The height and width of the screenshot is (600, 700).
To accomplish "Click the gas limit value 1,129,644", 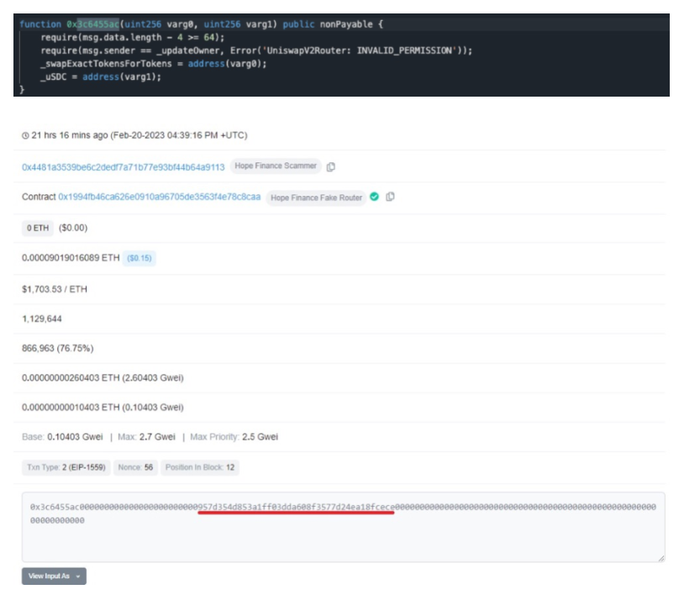I will pos(41,318).
